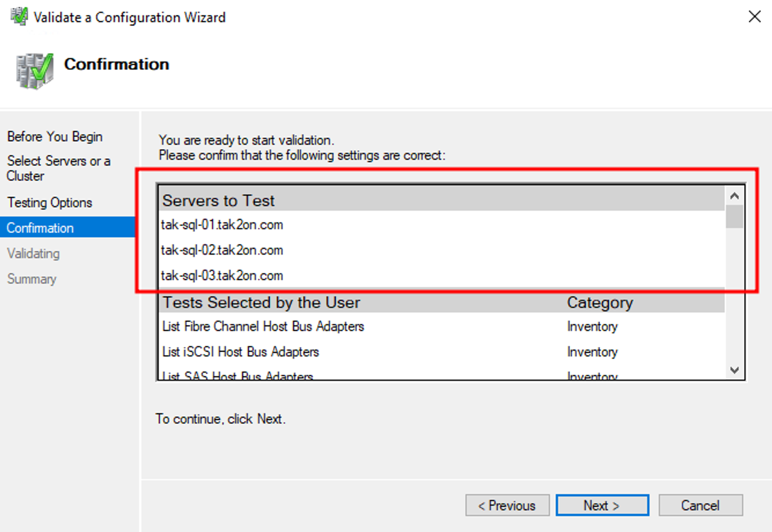Click the scroll down arrow in settings list

(x=734, y=370)
